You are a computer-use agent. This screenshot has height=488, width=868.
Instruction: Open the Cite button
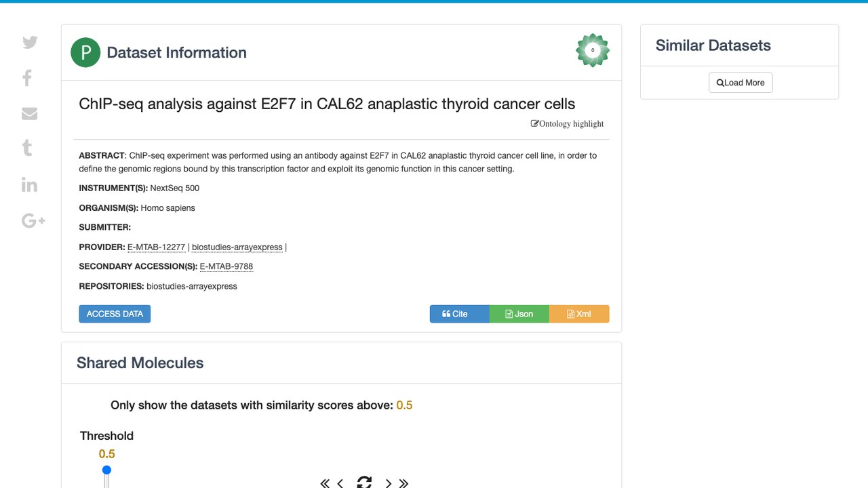(459, 314)
